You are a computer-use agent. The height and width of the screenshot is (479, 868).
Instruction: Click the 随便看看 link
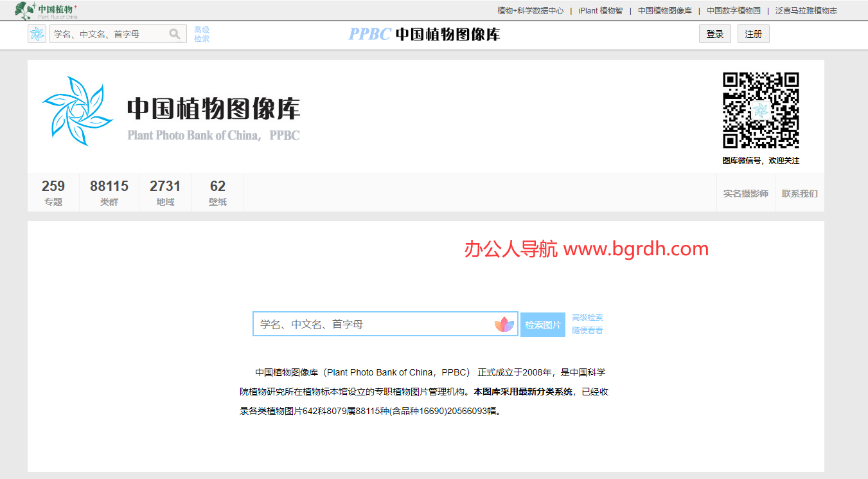(x=587, y=330)
